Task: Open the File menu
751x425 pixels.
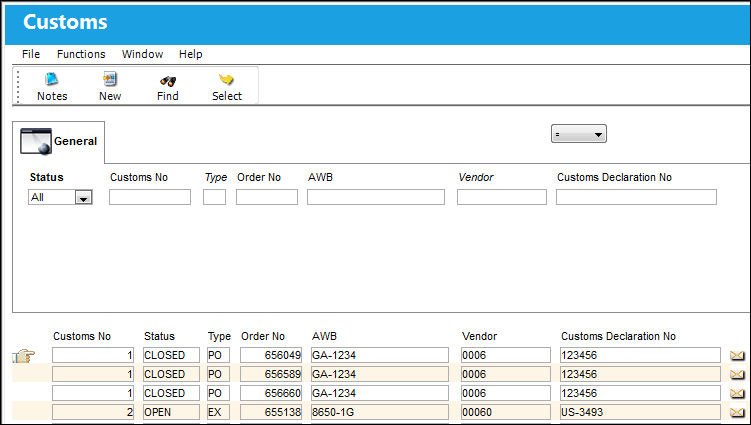Action: click(31, 54)
